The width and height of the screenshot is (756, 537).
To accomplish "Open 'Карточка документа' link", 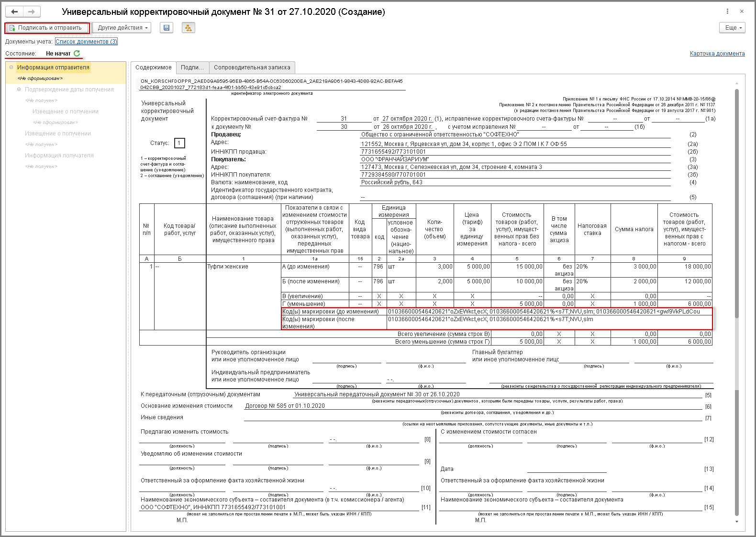I will tap(717, 54).
